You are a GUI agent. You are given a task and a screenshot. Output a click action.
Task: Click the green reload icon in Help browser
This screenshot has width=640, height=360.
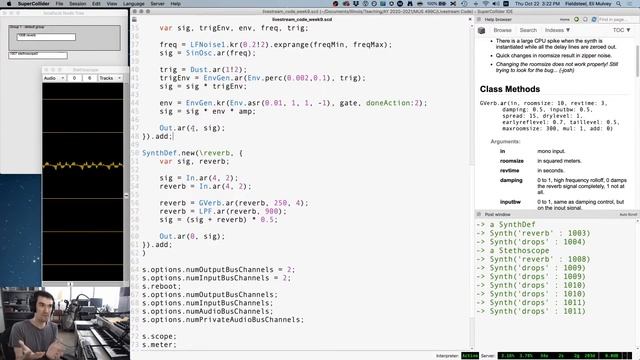point(576,20)
